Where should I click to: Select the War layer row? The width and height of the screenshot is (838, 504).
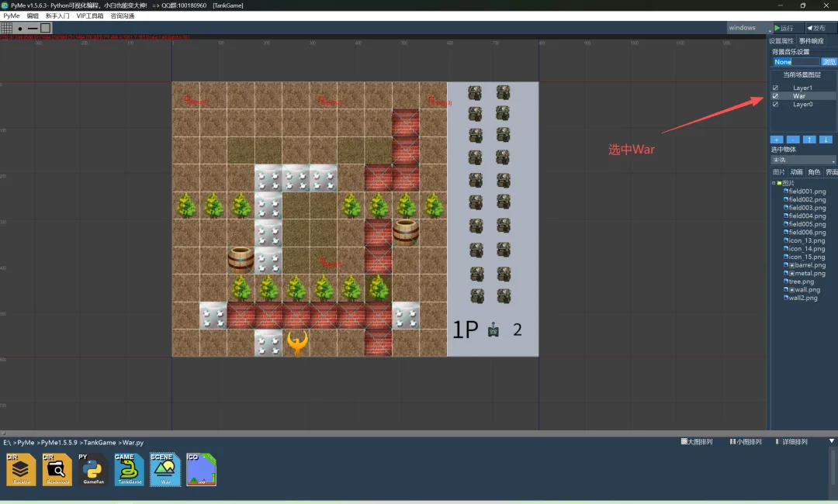point(803,96)
